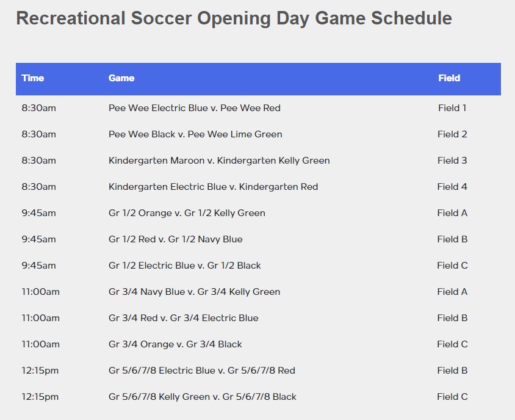Click the 12:15pm time for Field C
The height and width of the screenshot is (420, 515).
click(x=40, y=397)
